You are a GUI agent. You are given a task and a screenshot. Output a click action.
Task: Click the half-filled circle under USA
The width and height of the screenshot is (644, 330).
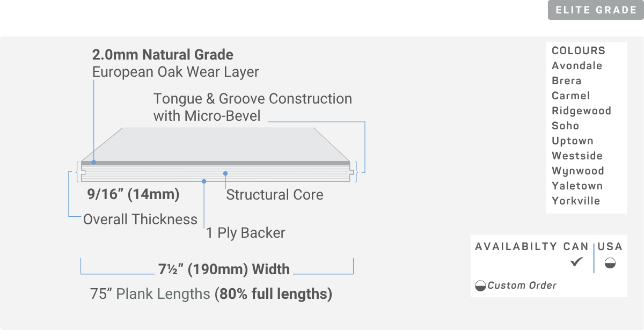610,263
